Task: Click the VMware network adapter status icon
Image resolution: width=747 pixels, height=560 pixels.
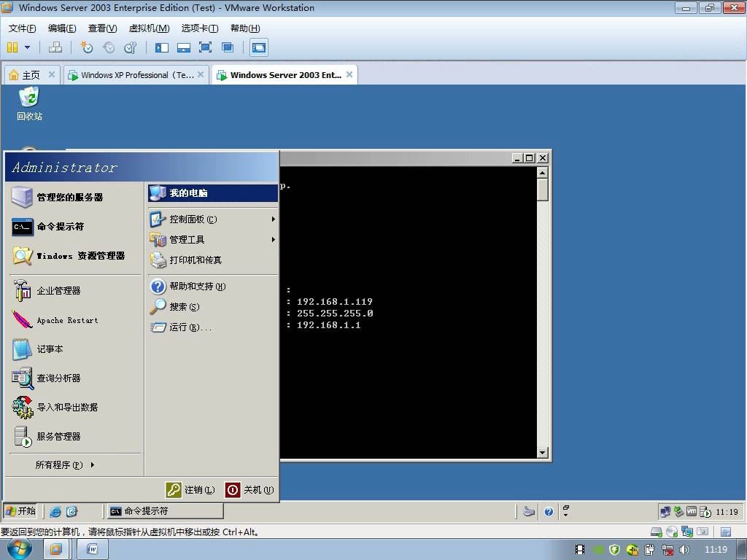Action: [686, 532]
